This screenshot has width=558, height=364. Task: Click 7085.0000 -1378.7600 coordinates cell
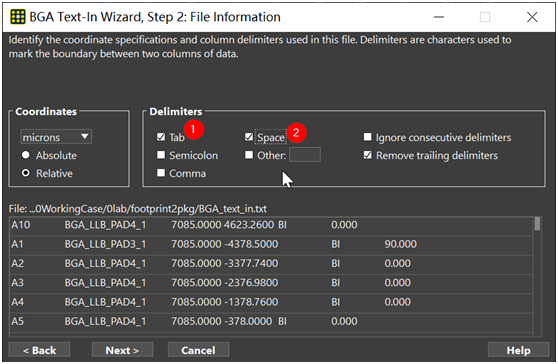[x=225, y=302]
